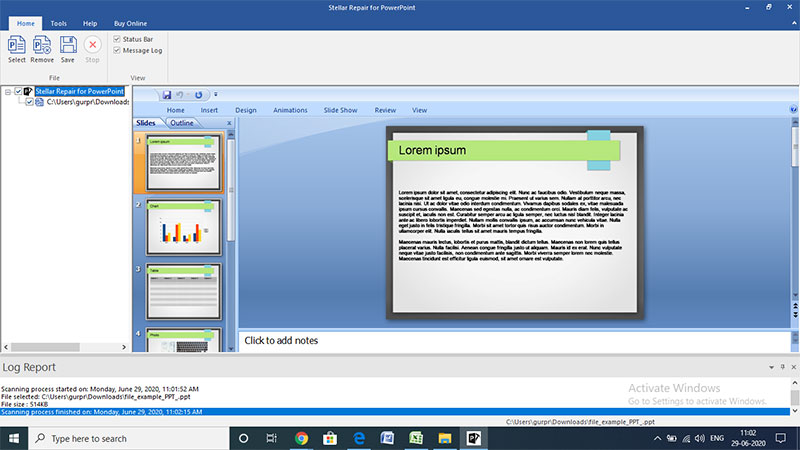The height and width of the screenshot is (450, 800).
Task: Click the Task View taskbar icon
Action: tap(271, 438)
